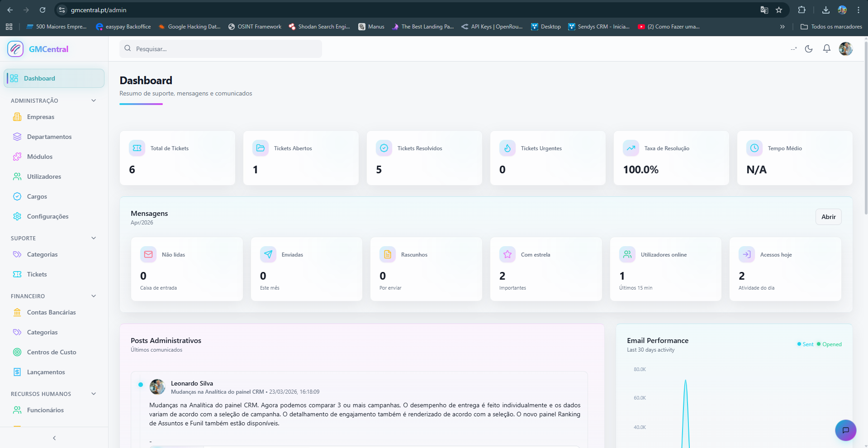Click the Tickets Abertos folder icon
The image size is (868, 448).
tap(261, 148)
